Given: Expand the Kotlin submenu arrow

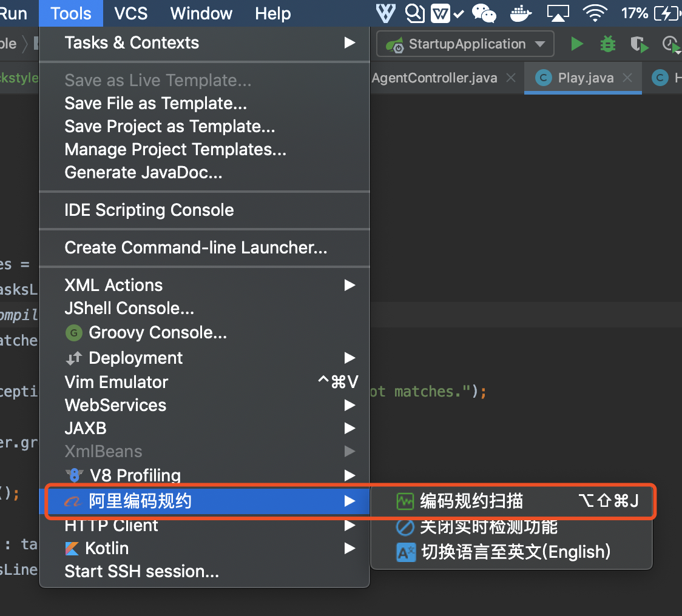Looking at the screenshot, I should click(x=349, y=548).
